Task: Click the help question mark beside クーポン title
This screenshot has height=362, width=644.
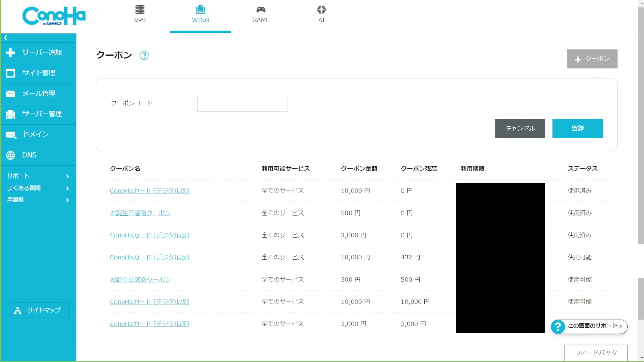Action: [144, 55]
